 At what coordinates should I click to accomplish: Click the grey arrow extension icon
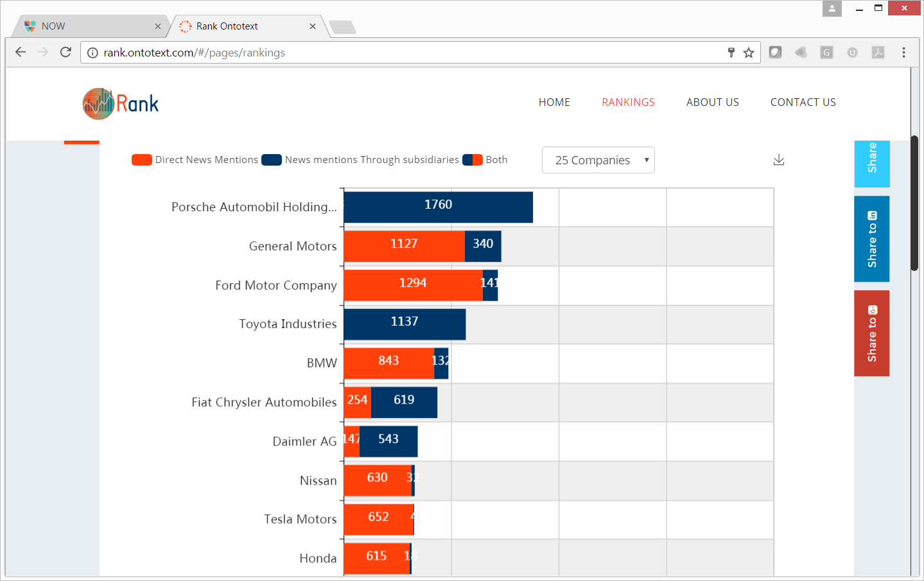pyautogui.click(x=801, y=53)
